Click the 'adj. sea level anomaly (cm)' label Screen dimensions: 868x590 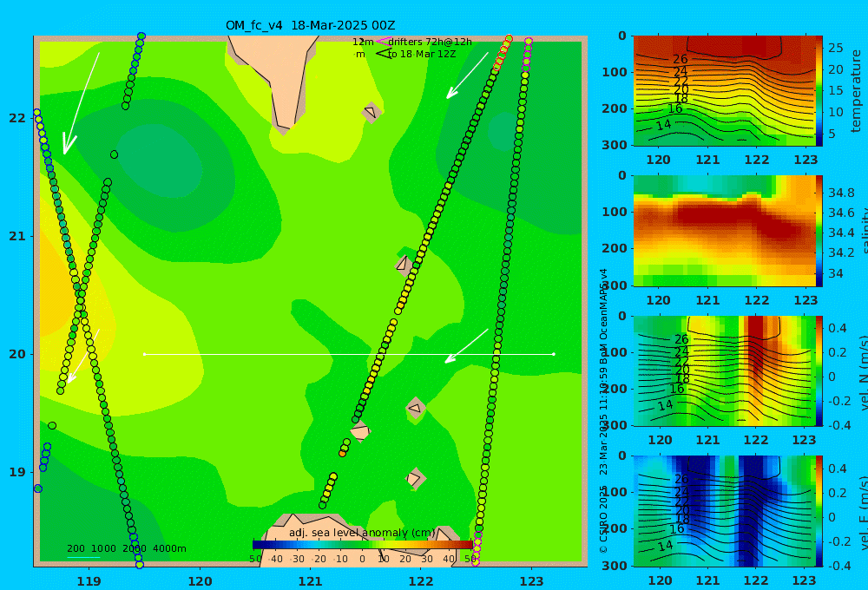click(362, 533)
